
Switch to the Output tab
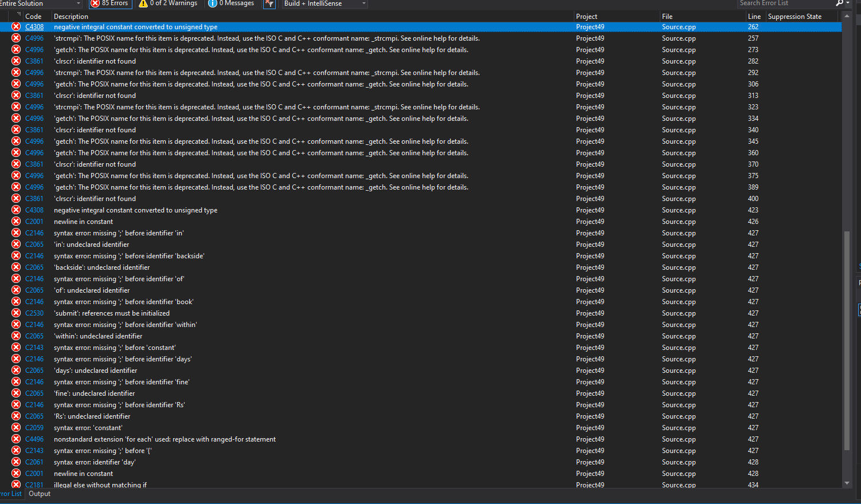40,494
